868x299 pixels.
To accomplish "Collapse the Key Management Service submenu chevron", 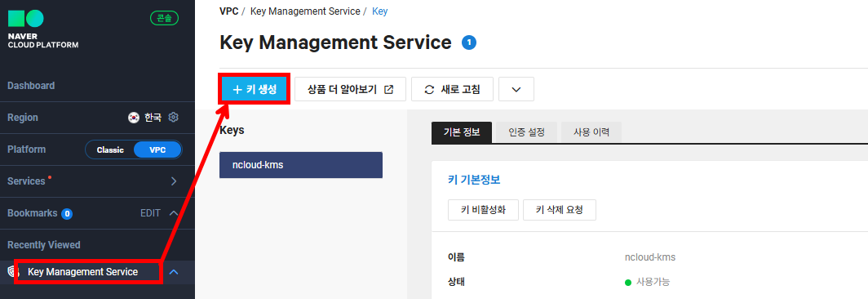I will click(x=174, y=272).
